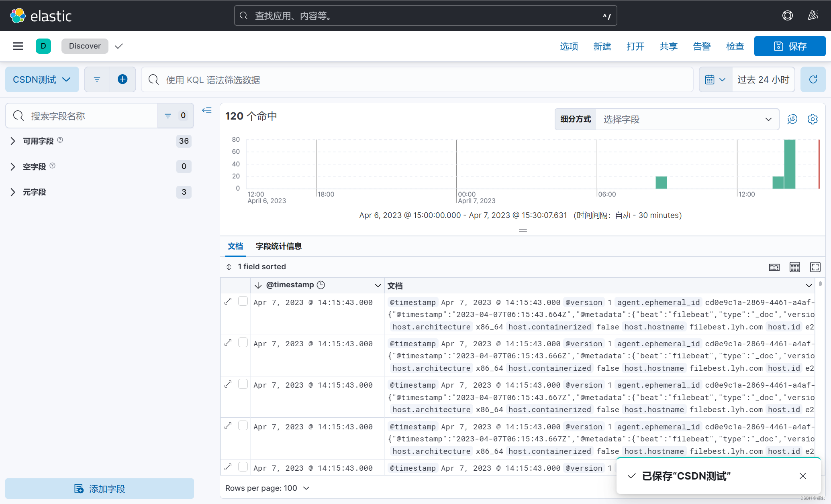Select checkbox of first document row

click(243, 301)
